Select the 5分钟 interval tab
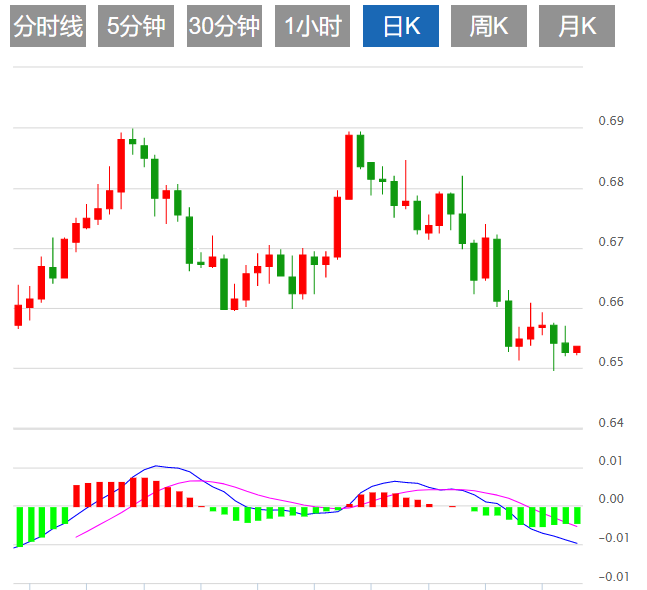The height and width of the screenshot is (590, 647). click(x=136, y=26)
